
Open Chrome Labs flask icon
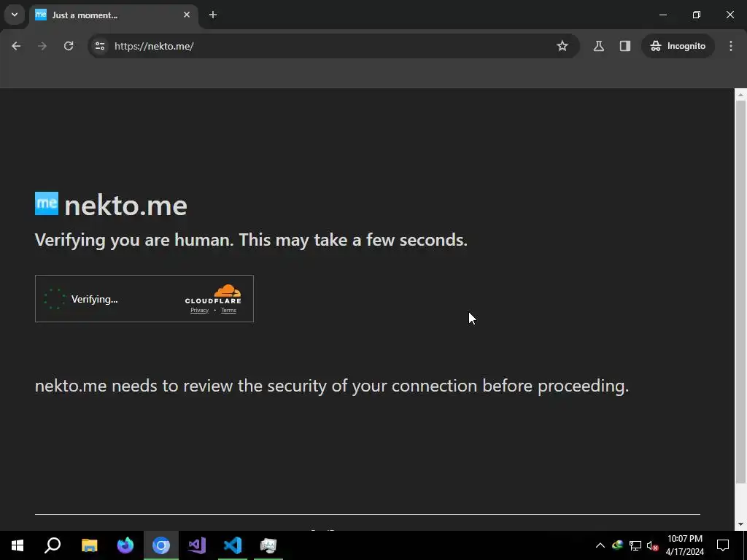[x=599, y=46]
